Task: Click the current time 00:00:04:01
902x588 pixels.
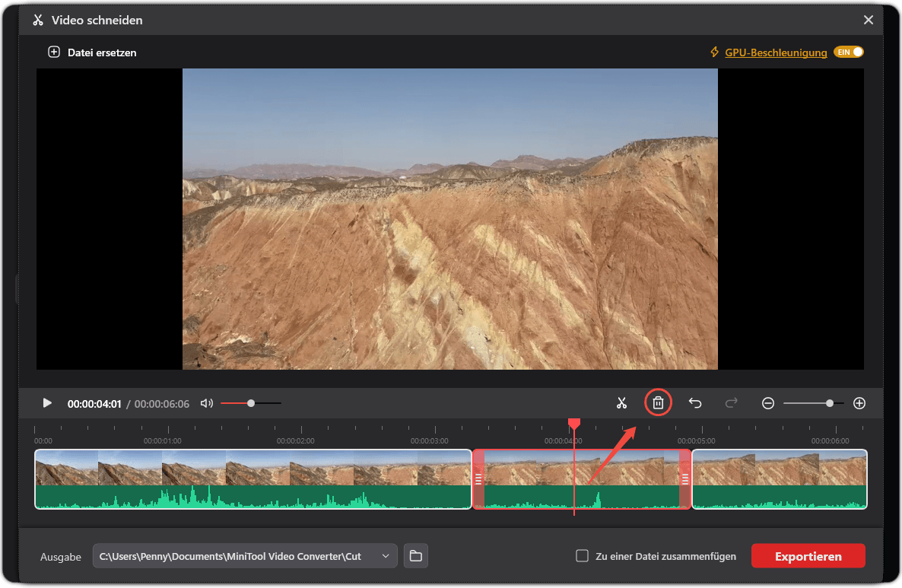Action: coord(94,404)
